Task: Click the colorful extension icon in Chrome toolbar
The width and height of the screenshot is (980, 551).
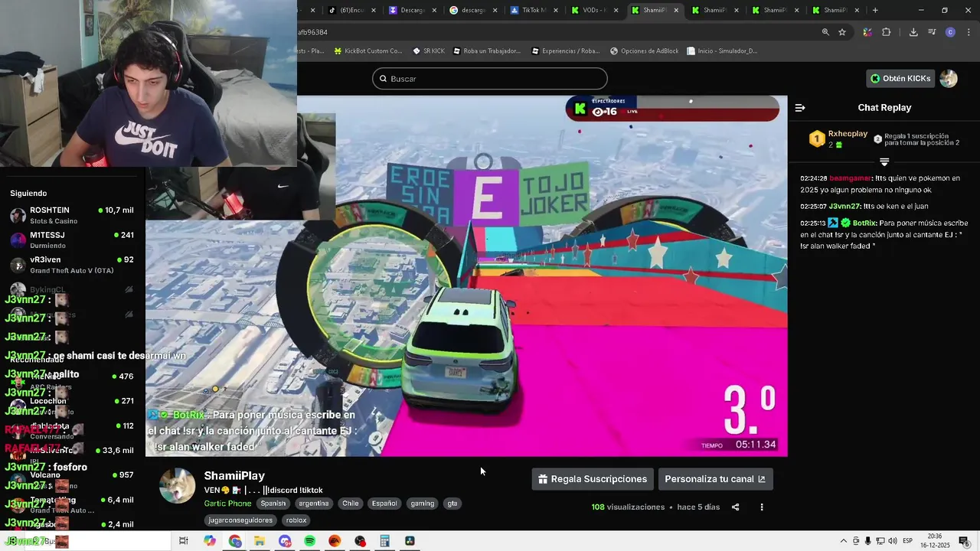Action: [867, 32]
